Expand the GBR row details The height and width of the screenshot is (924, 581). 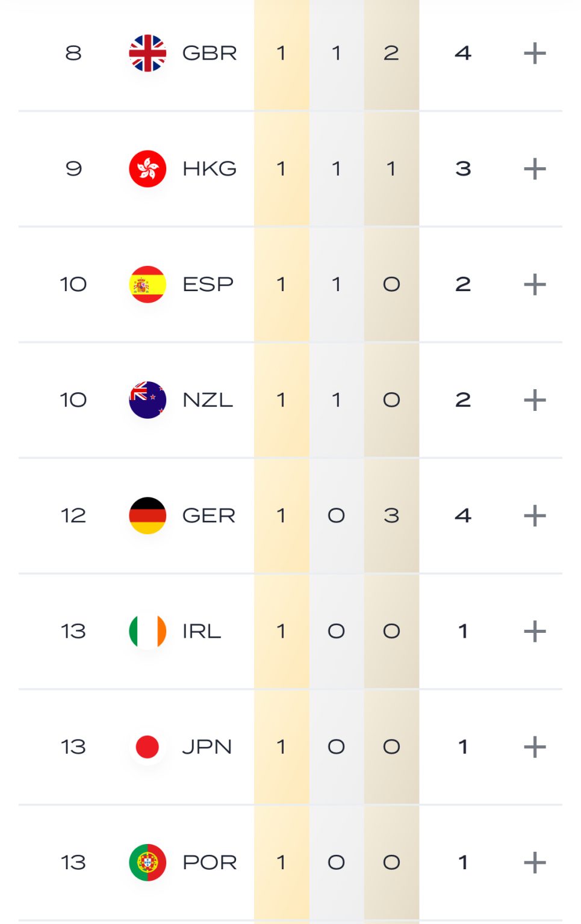pos(535,53)
